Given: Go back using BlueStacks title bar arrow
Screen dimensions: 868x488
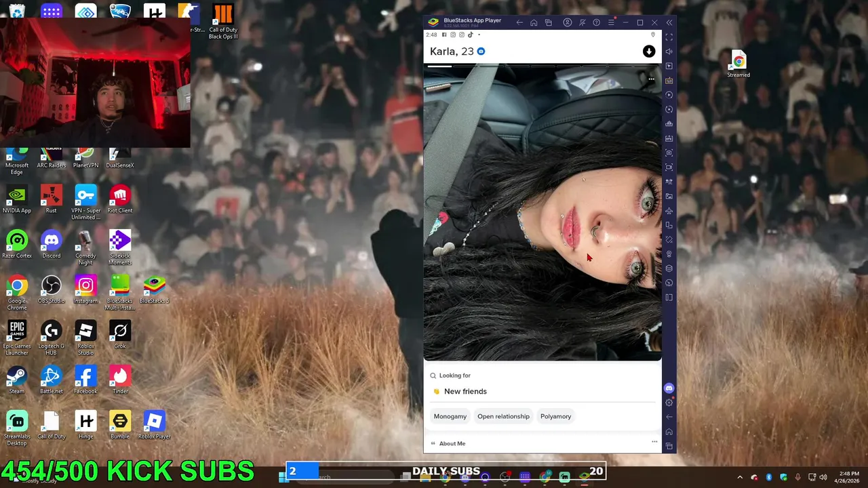Looking at the screenshot, I should [x=519, y=22].
